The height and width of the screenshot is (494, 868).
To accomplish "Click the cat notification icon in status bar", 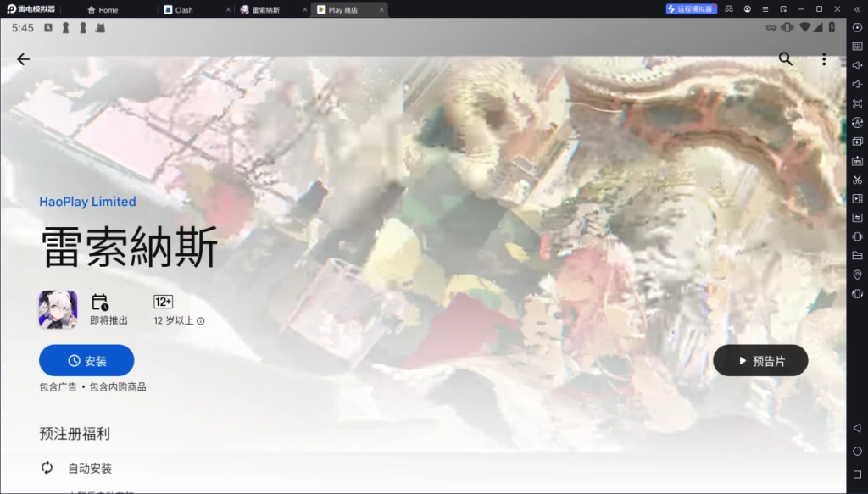I will point(100,28).
